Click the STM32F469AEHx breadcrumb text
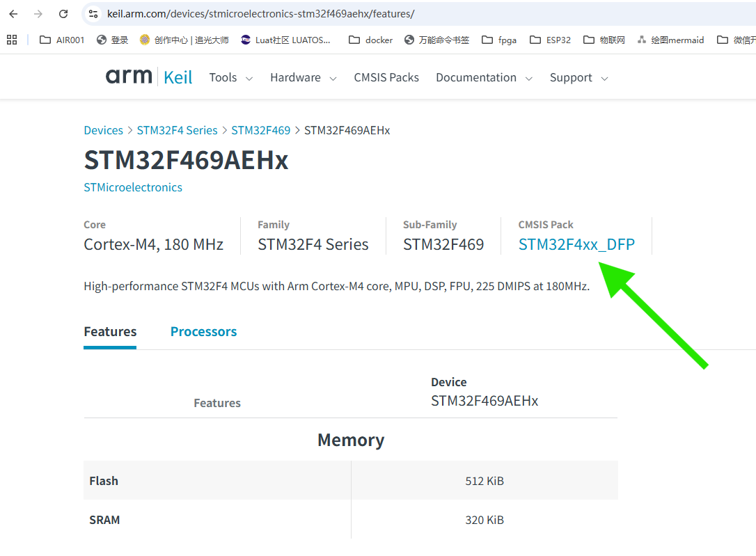This screenshot has height=556, width=756. click(347, 130)
